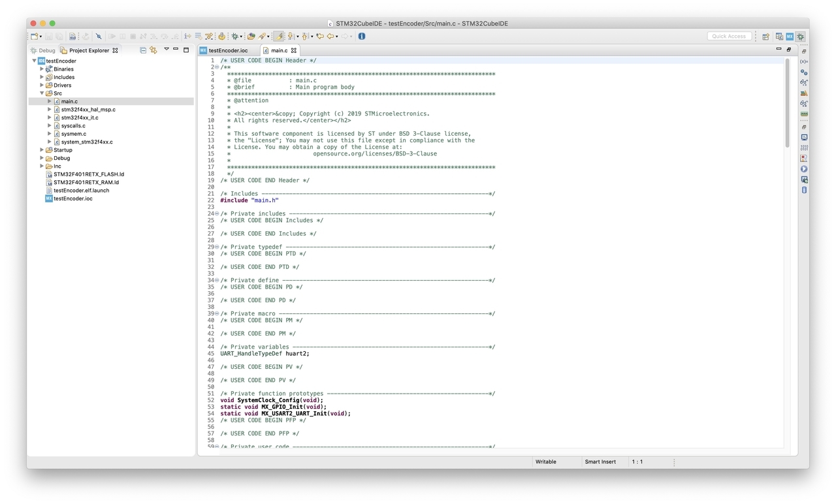Viewport: 836px width, 504px height.
Task: Switch to the Debug view tab
Action: click(x=42, y=50)
